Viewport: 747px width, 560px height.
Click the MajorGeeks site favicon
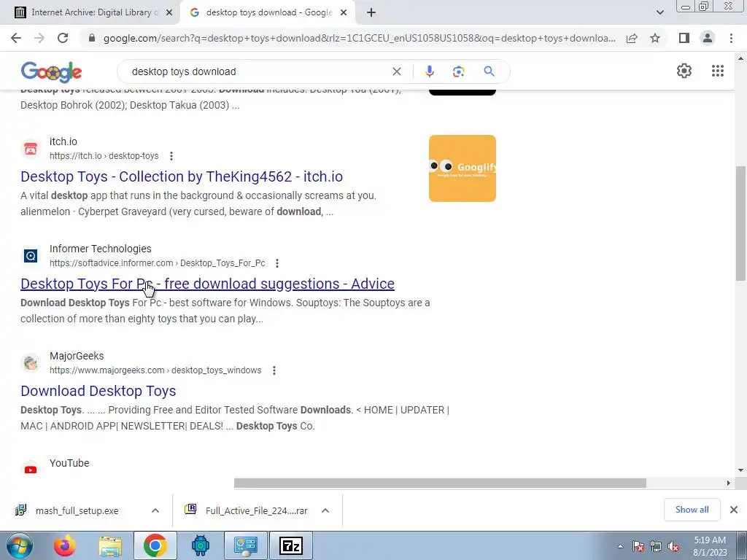pos(31,363)
